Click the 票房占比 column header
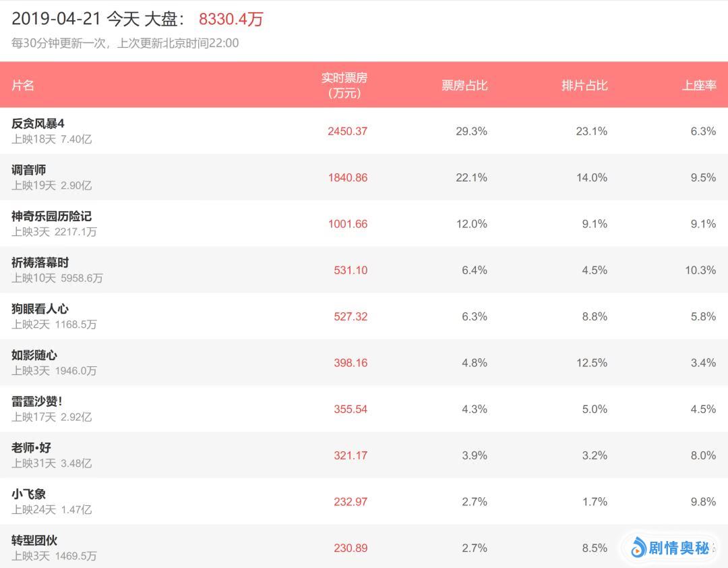Image resolution: width=728 pixels, height=568 pixels. 464,86
